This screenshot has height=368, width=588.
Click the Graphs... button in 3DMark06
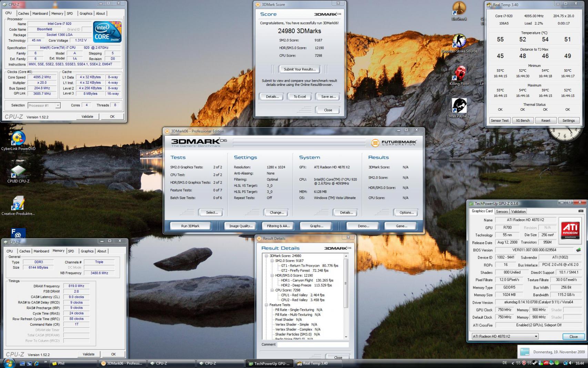click(316, 226)
